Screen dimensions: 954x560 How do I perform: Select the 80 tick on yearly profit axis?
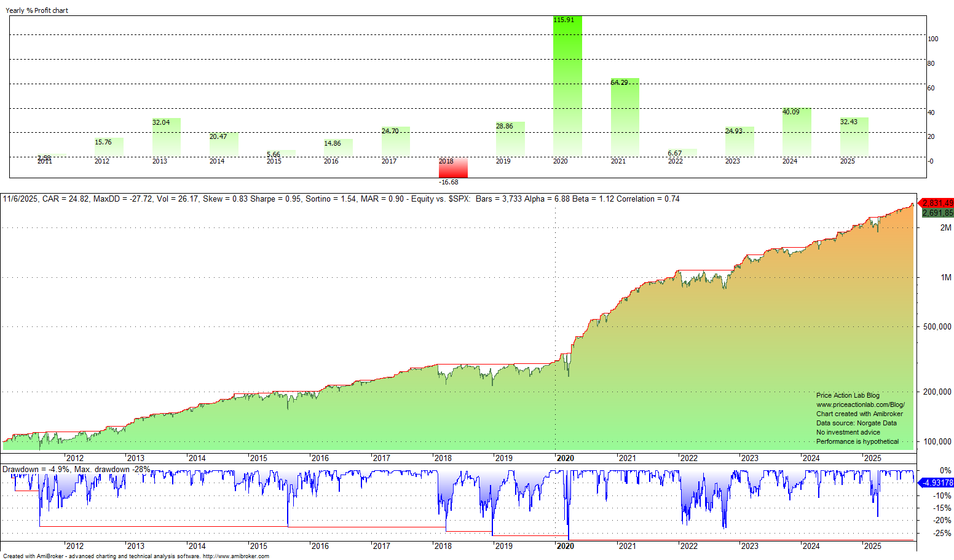coord(931,63)
